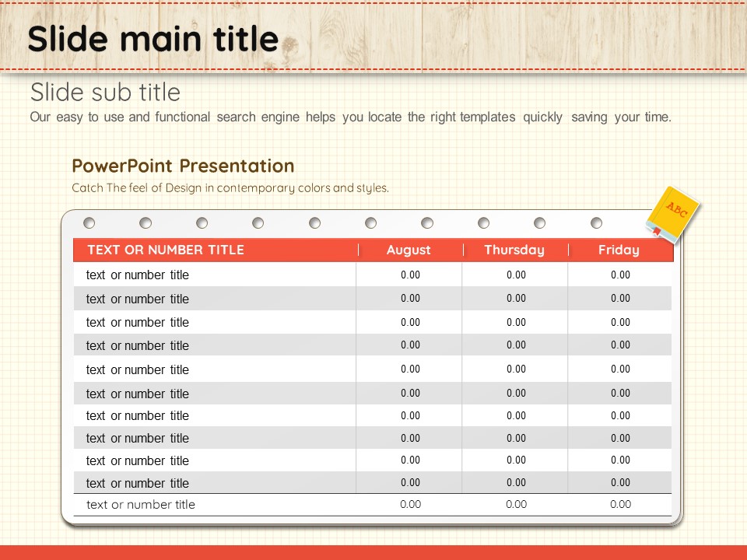The height and width of the screenshot is (560, 747).
Task: Select the August value in bottom summary row
Action: click(x=410, y=505)
